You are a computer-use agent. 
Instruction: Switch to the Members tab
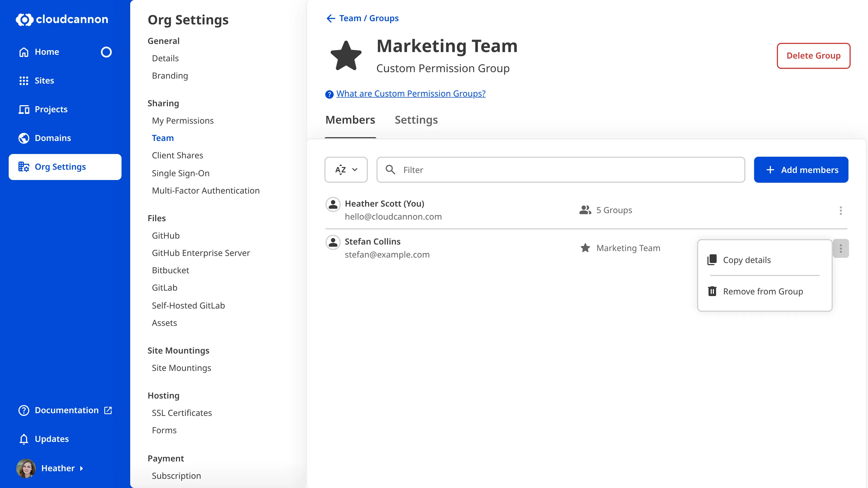[x=350, y=120]
